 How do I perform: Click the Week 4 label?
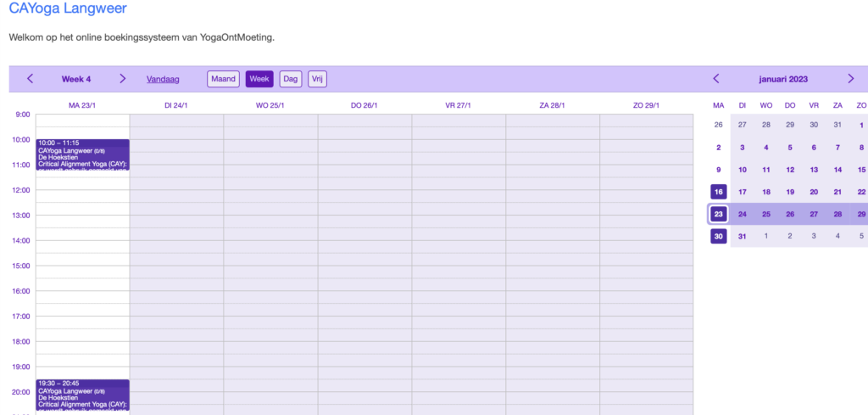point(76,79)
